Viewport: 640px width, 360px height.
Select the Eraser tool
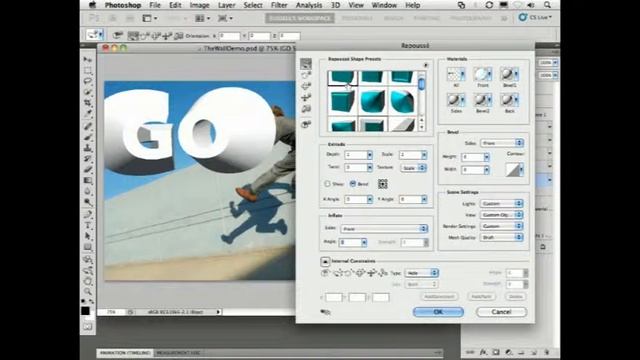point(88,169)
